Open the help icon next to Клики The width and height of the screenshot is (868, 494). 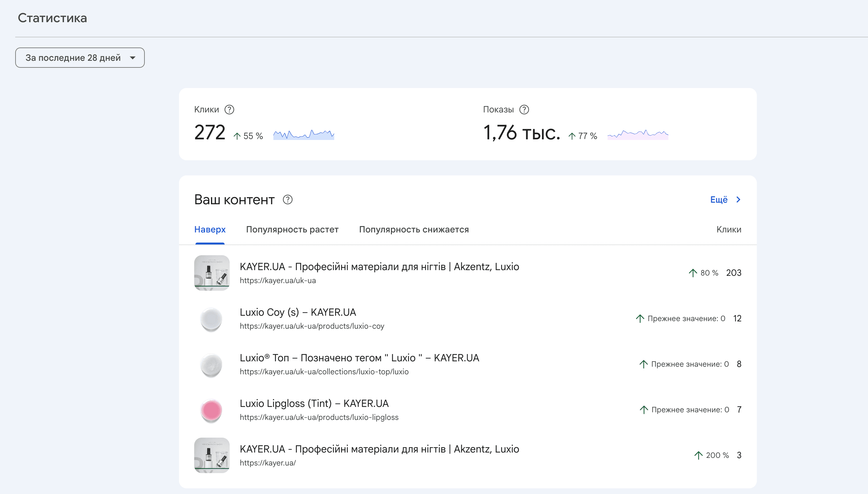click(x=229, y=110)
